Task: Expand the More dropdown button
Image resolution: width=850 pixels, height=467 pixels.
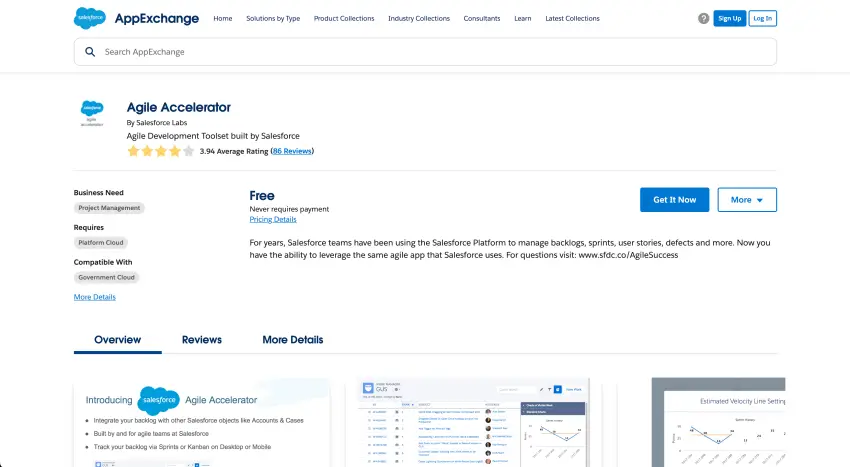Action: (747, 200)
